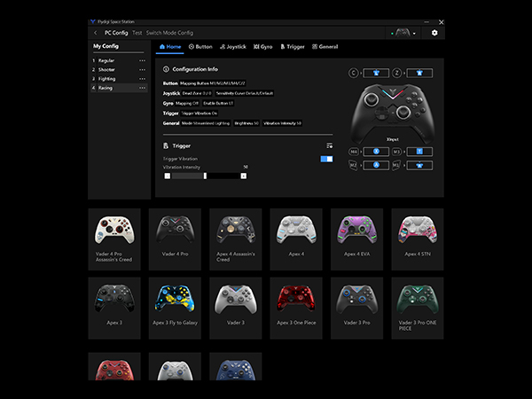Select the Vader 3 Pro controller

click(x=357, y=308)
